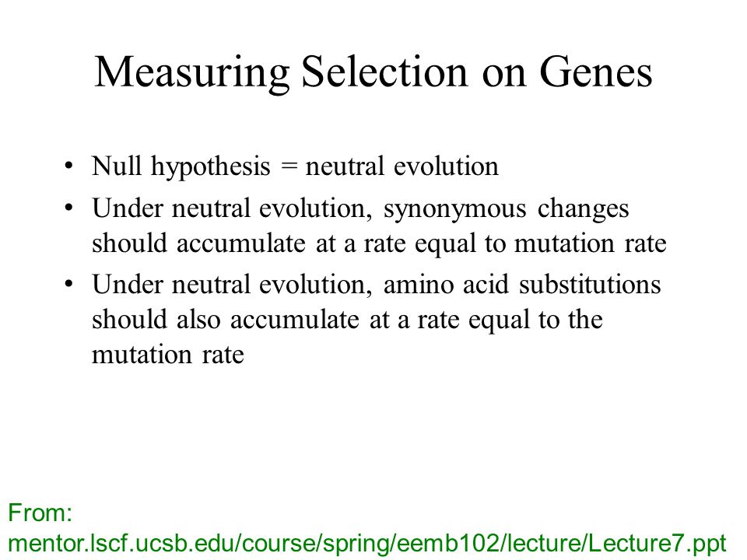Click the words Null hypothesis
Image resolution: width=747 pixels, height=560 pixels.
pyautogui.click(x=181, y=167)
